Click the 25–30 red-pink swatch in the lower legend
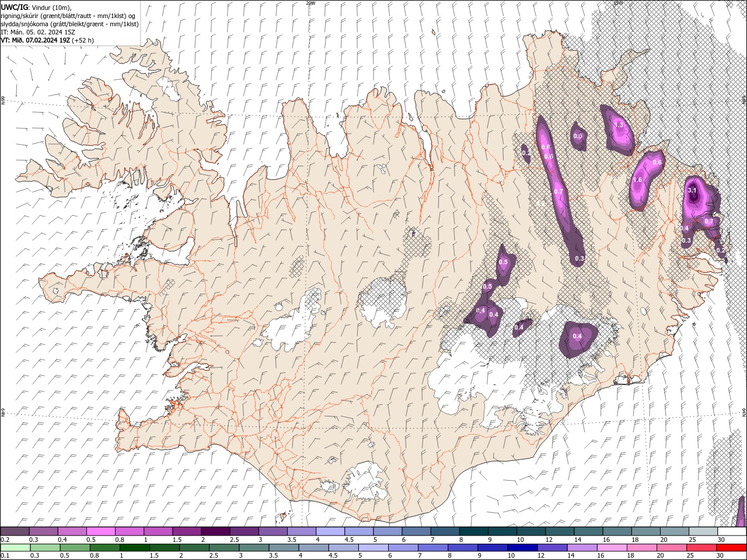 coord(701,548)
